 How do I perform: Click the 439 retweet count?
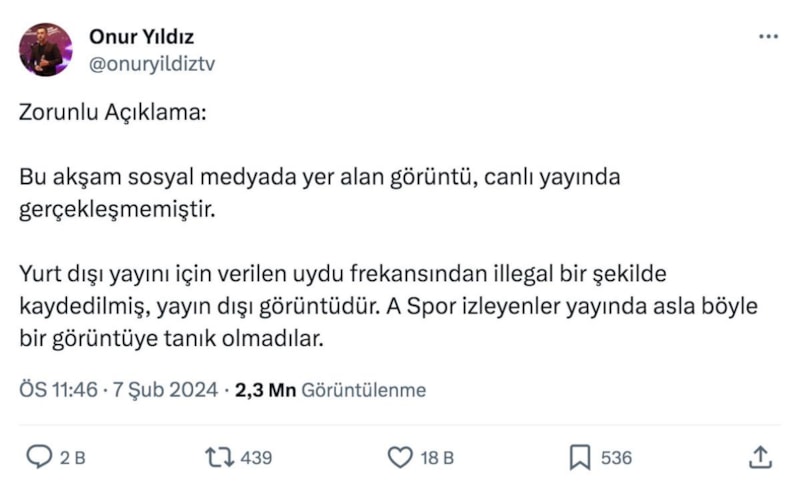256,458
